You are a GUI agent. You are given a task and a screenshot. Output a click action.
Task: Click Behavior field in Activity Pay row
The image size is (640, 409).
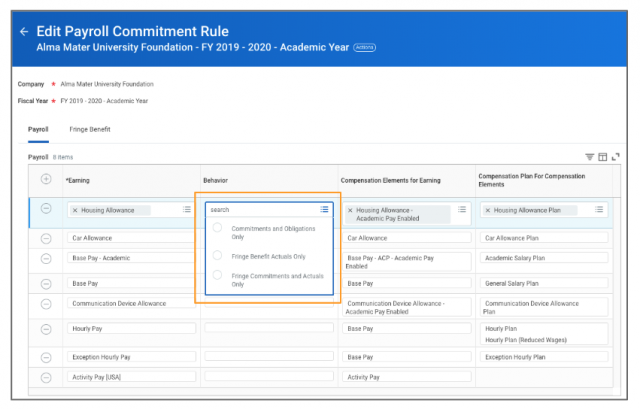pos(269,376)
